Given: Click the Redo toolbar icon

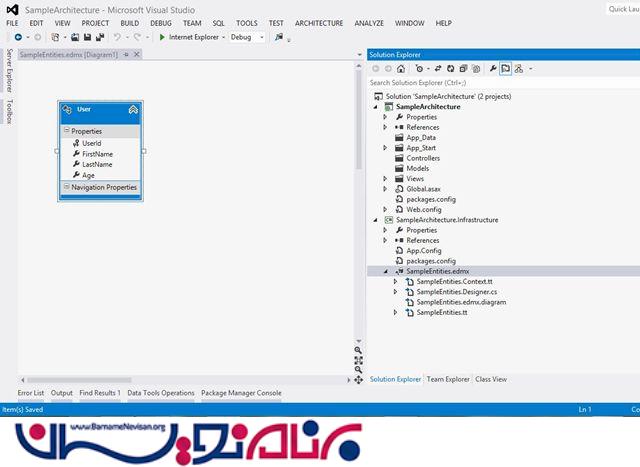Looking at the screenshot, I should (x=138, y=37).
